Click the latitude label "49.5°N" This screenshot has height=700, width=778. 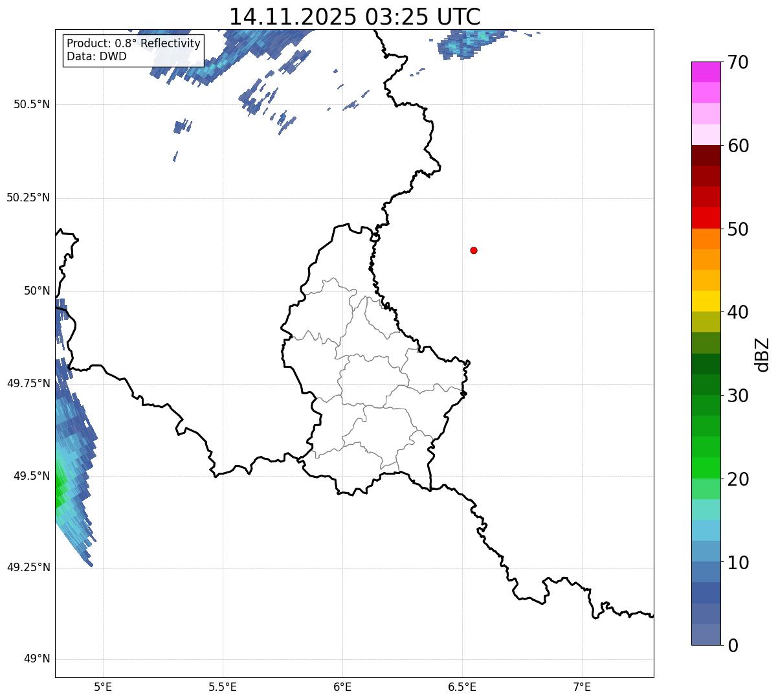tap(31, 476)
